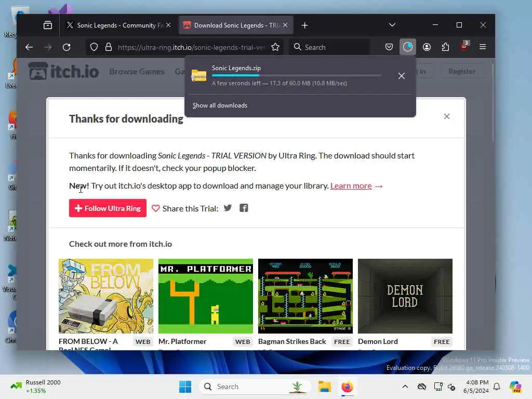
Task: Click the Mr. Platformer title link
Action: 182,342
